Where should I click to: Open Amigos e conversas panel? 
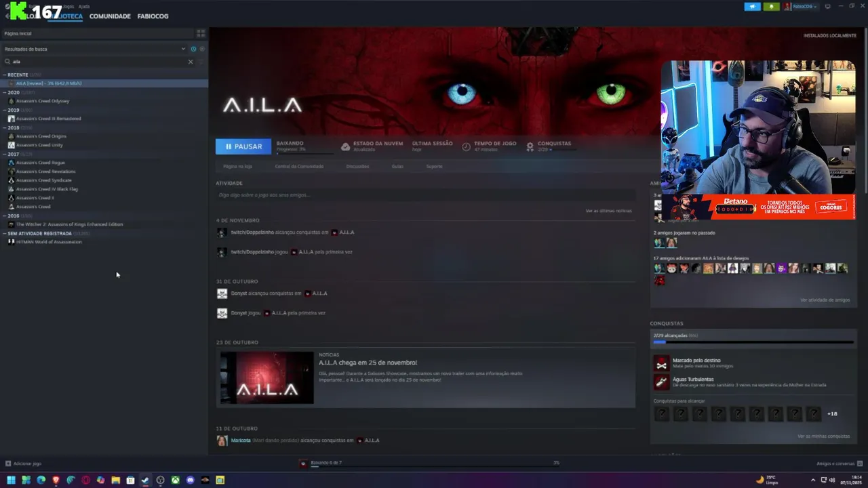point(840,464)
